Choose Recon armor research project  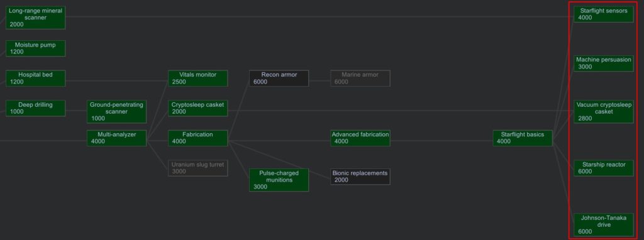279,78
